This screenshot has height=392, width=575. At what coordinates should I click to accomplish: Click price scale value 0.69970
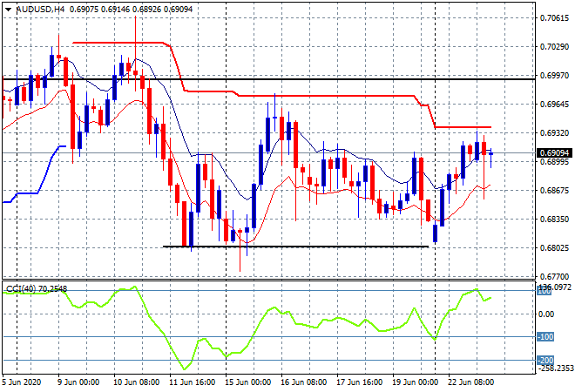[x=554, y=75]
